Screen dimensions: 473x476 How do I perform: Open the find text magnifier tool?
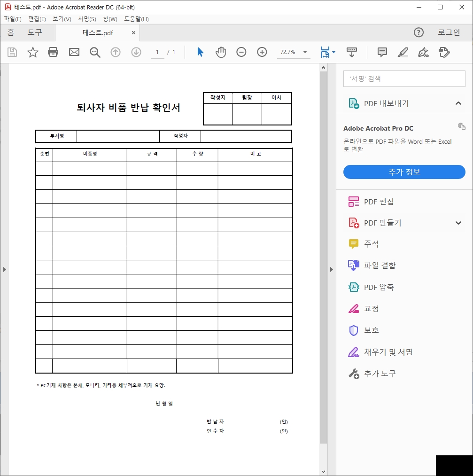pos(95,52)
